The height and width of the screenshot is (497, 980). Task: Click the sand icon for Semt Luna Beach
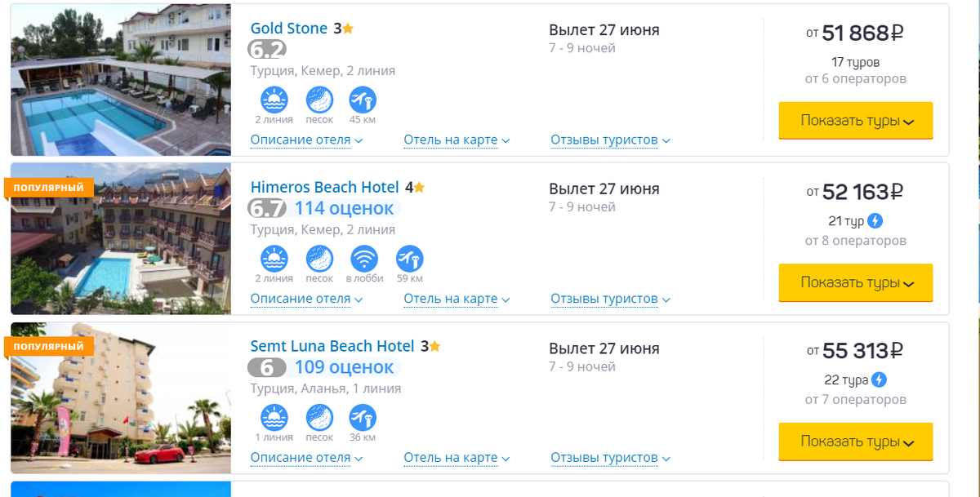click(319, 418)
